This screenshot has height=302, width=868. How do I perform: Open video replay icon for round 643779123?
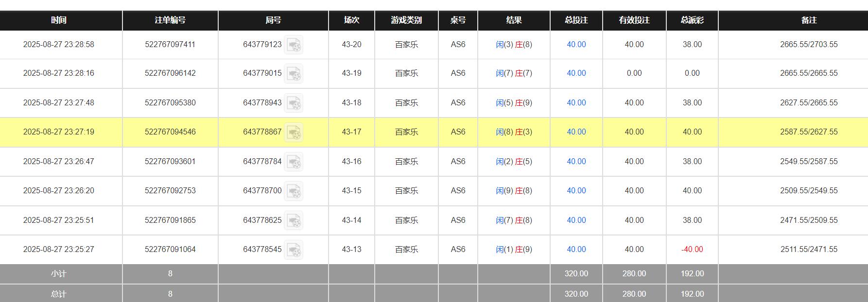[x=294, y=45]
